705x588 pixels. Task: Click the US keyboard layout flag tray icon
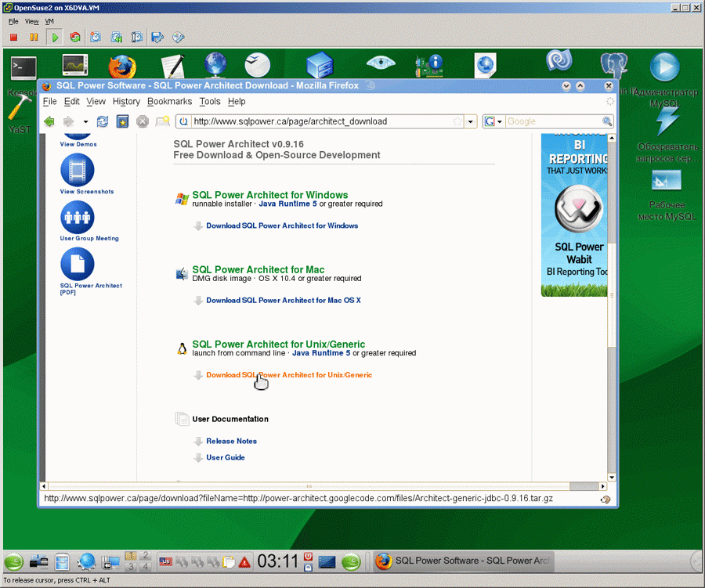click(x=165, y=561)
